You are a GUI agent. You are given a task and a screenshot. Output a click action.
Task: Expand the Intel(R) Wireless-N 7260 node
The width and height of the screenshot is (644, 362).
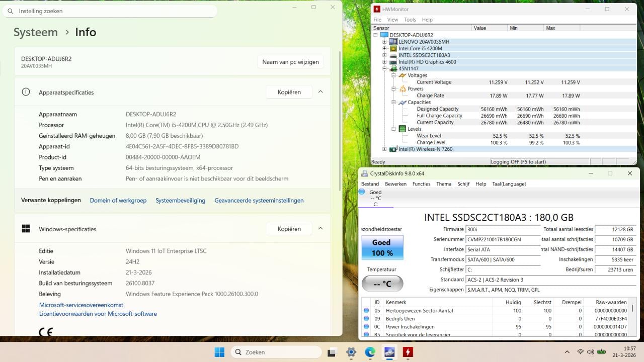[x=385, y=149]
